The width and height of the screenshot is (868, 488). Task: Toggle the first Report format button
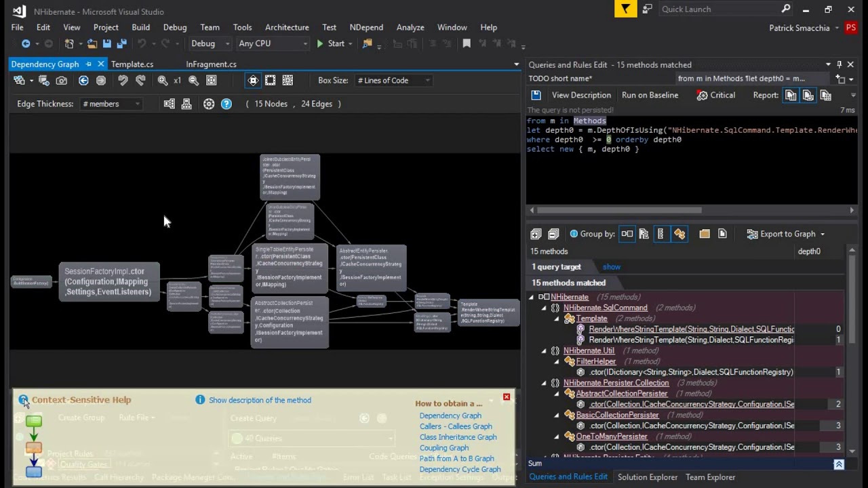tap(791, 95)
